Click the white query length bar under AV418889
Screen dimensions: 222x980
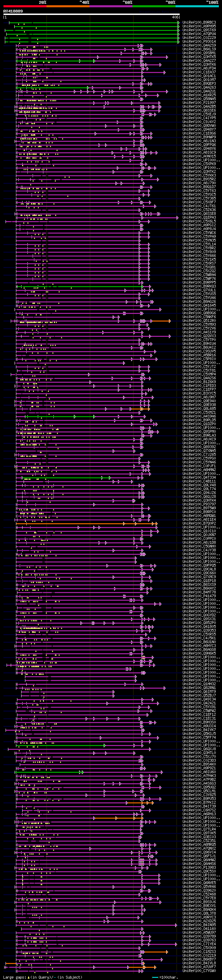pyautogui.click(x=92, y=15)
